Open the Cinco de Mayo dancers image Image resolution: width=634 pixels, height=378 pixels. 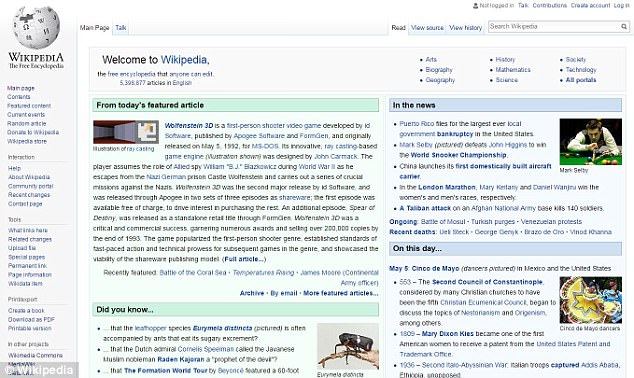pos(591,300)
